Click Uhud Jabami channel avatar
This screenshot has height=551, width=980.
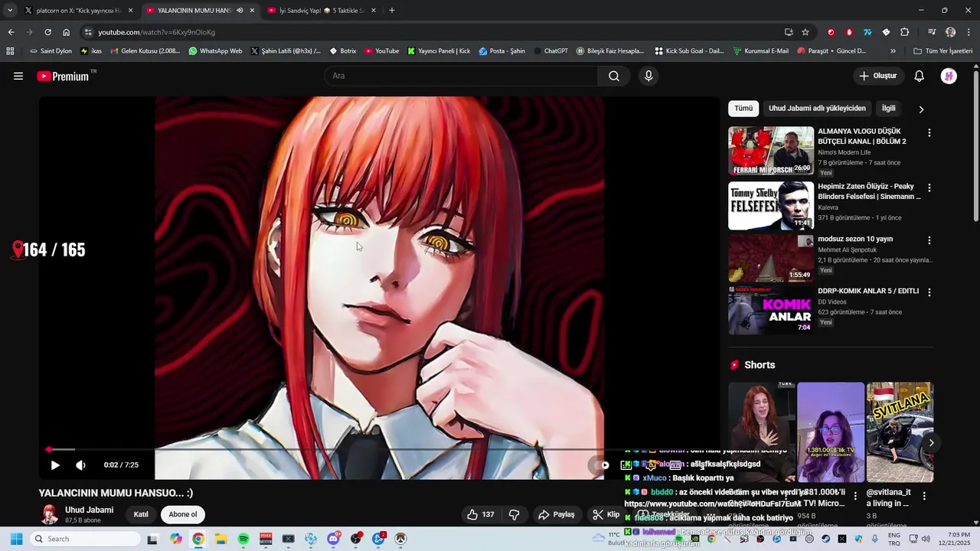coord(50,514)
